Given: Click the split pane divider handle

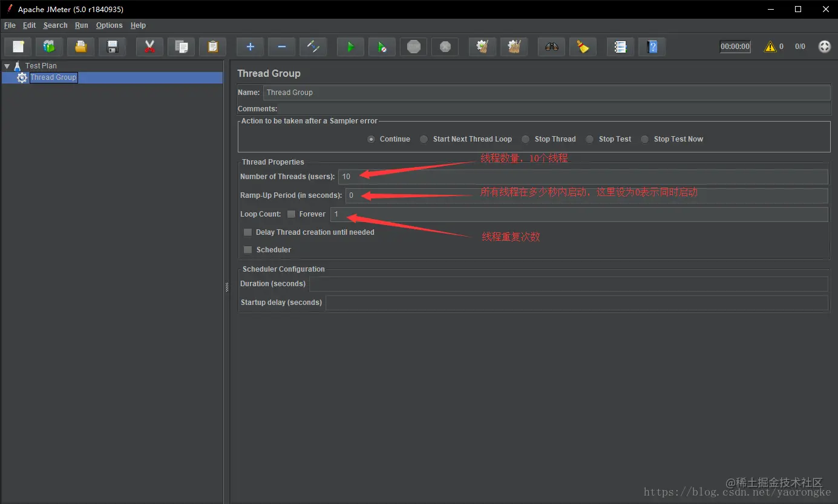Looking at the screenshot, I should [x=227, y=287].
